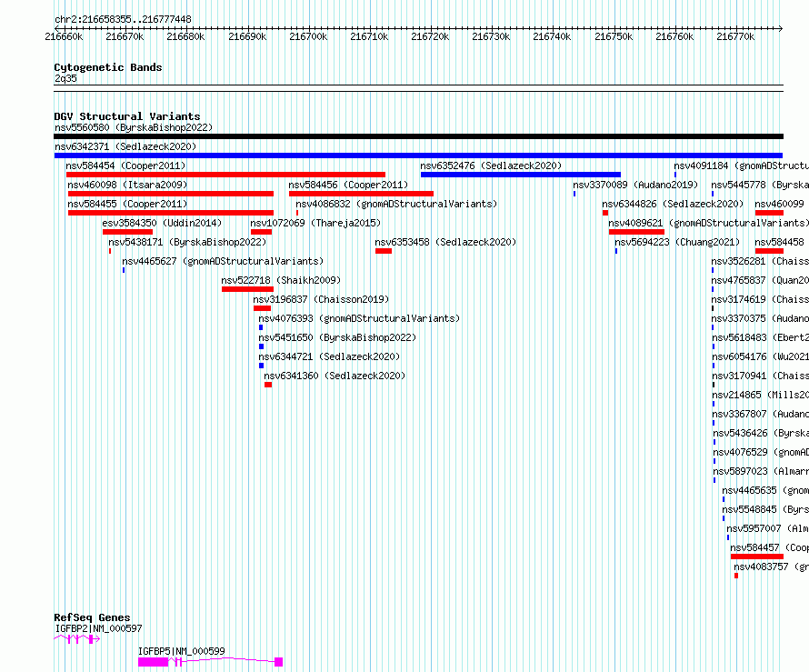The width and height of the screenshot is (809, 672).
Task: Select the nsv3174619 variant label
Action: point(760,299)
